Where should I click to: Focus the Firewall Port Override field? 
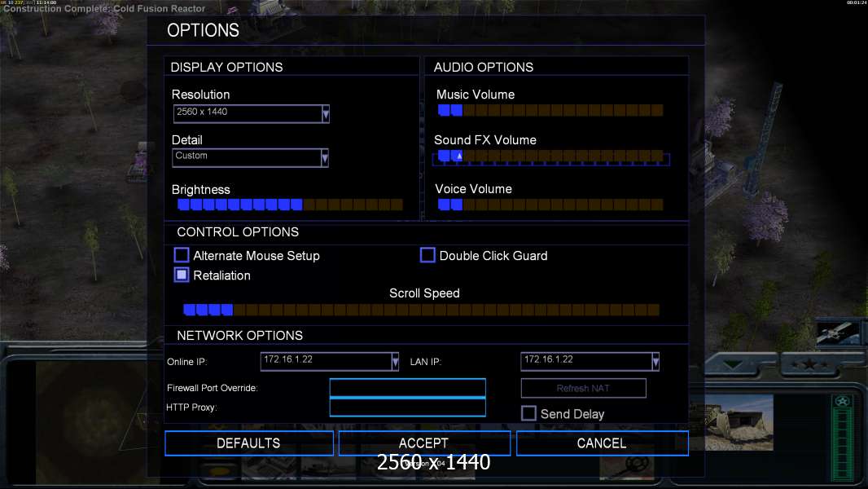coord(407,388)
